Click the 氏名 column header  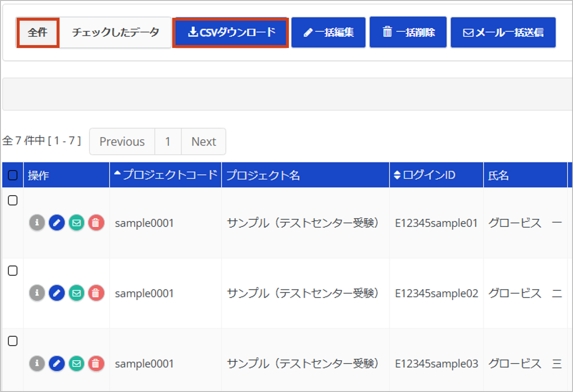point(525,175)
